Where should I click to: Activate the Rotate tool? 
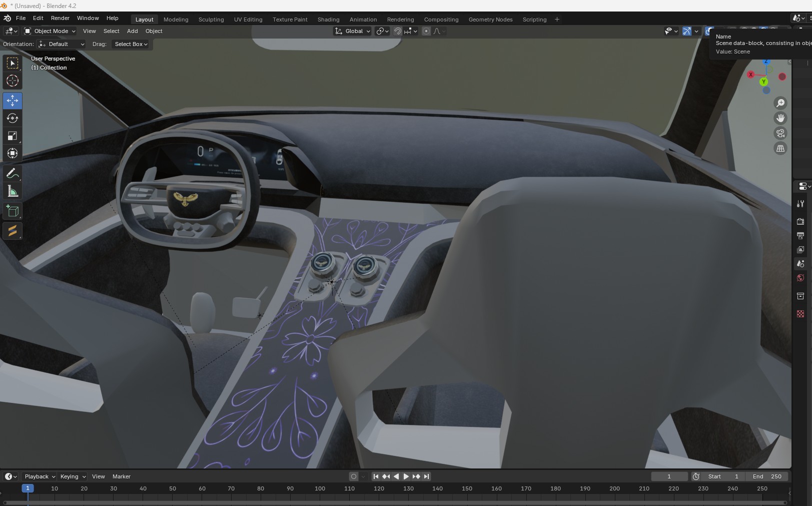point(13,118)
